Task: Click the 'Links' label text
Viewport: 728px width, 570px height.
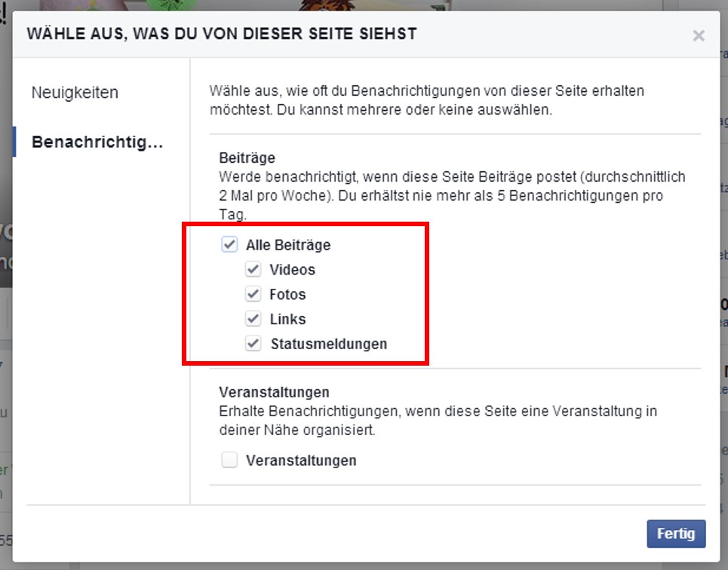Action: coord(288,319)
